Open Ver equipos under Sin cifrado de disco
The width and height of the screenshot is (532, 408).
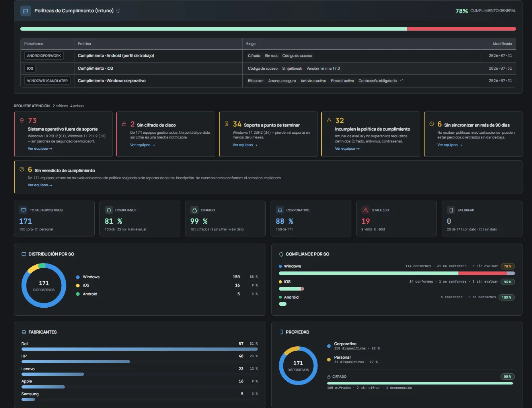(142, 145)
